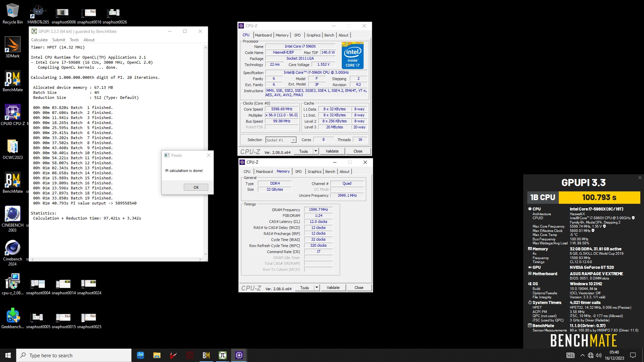Open the CPUID CPU-Z desktop shortcut
The width and height of the screenshot is (644, 362).
[x=12, y=115]
